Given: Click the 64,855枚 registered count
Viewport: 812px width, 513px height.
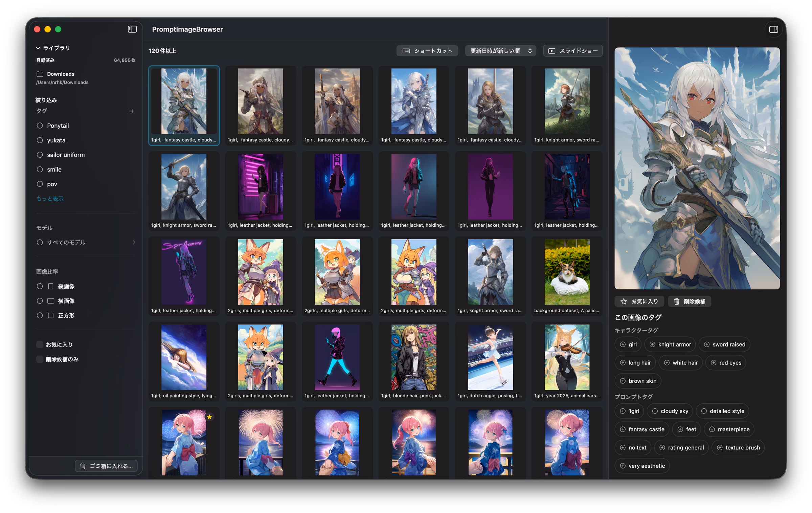Looking at the screenshot, I should pos(125,60).
